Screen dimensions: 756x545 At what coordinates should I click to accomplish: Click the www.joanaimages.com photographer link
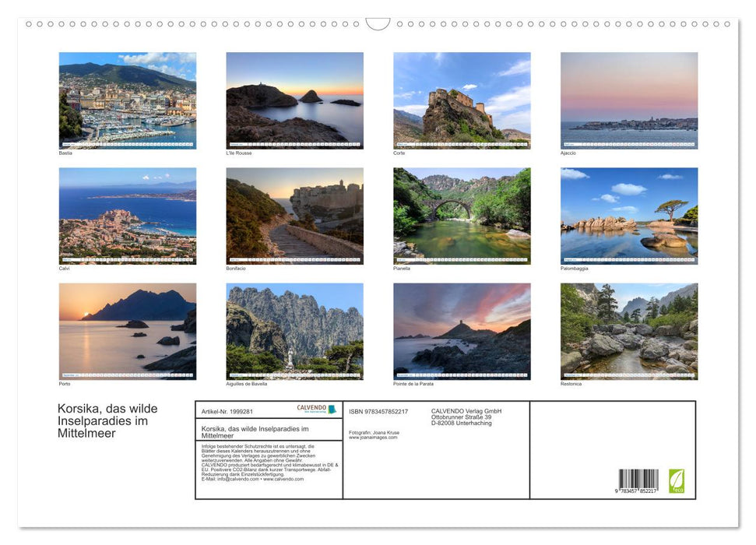(x=373, y=438)
